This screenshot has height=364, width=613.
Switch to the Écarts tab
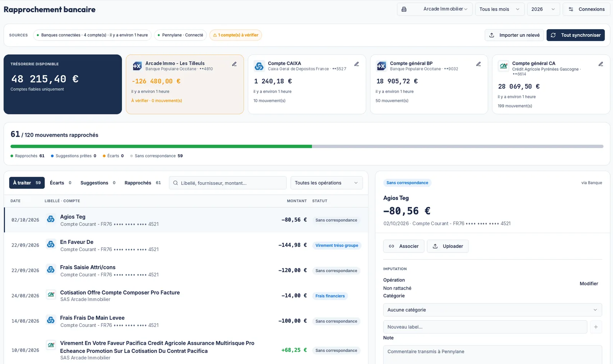coord(61,183)
